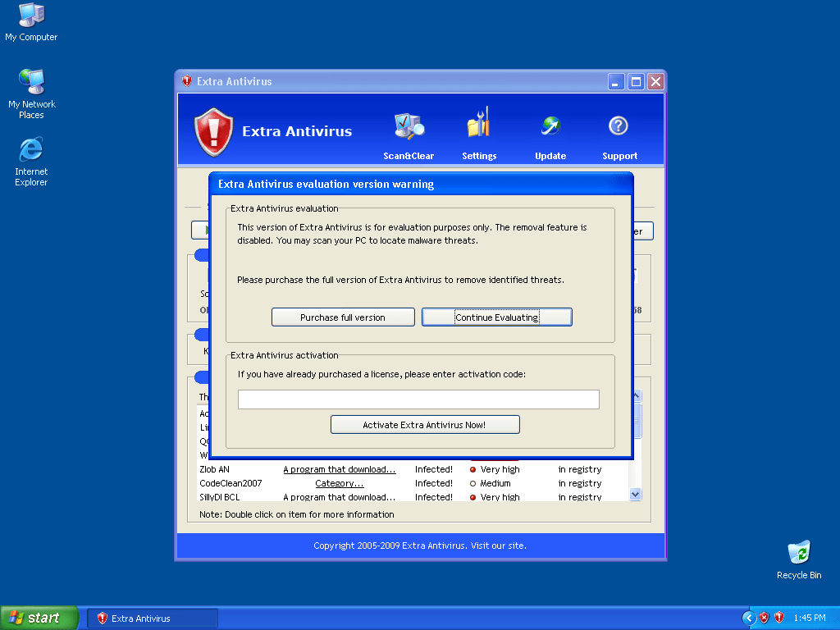Open My Computer desktop icon
Screen dimensions: 840x630
point(31,16)
